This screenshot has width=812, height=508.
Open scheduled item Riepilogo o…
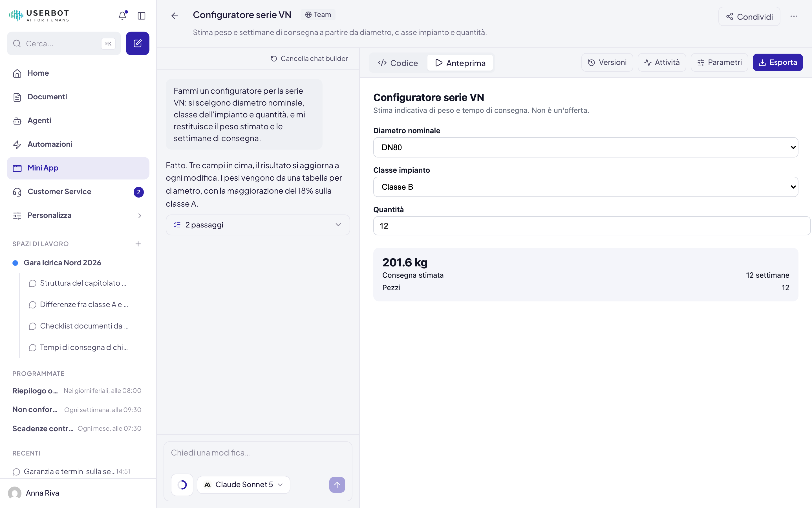click(x=77, y=391)
